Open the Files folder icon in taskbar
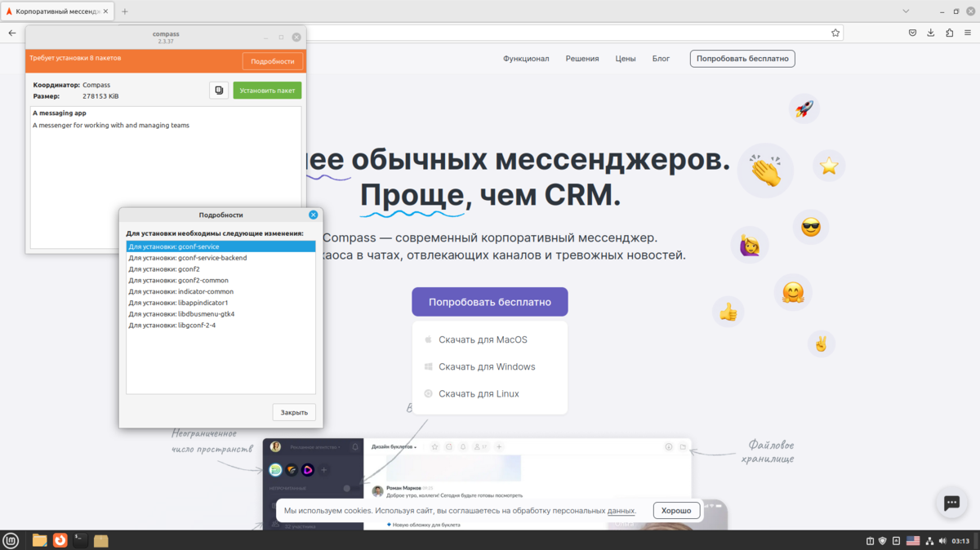 click(39, 540)
